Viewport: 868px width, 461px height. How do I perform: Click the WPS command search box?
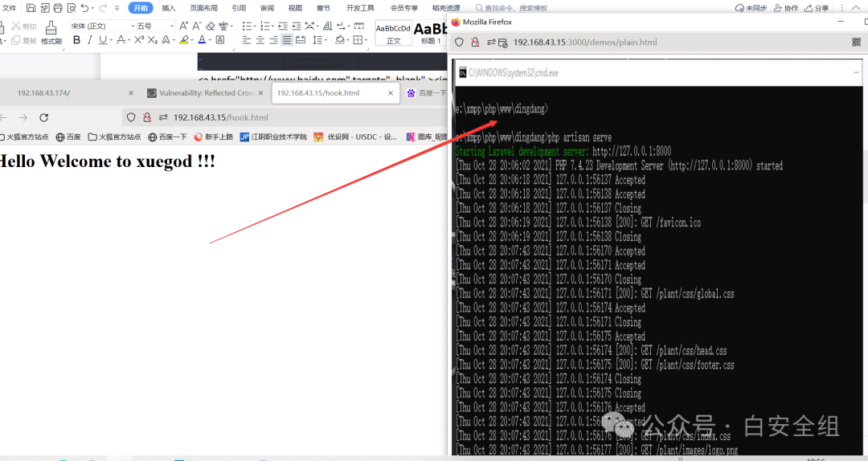coord(512,8)
